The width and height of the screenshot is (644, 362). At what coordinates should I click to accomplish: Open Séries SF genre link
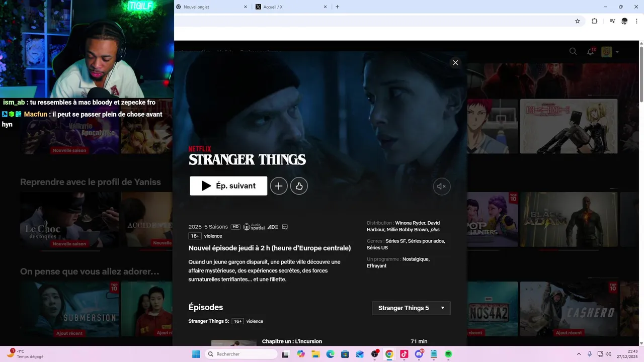[395, 241]
